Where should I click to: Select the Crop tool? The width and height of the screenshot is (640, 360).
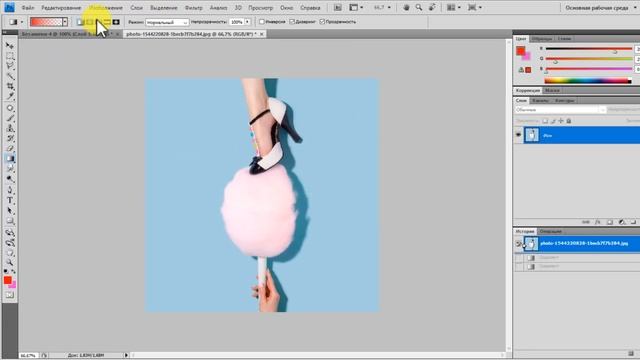coord(10,86)
